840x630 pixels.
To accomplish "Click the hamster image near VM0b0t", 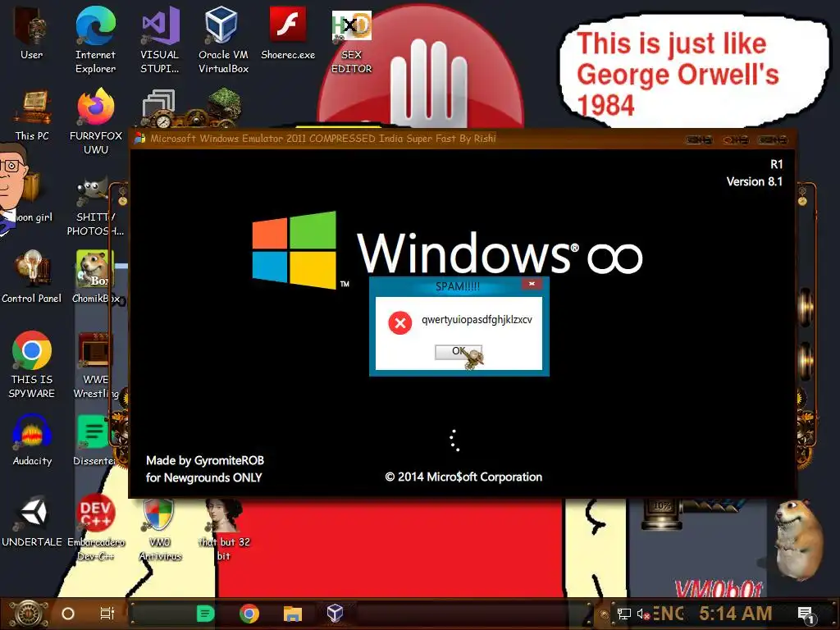I will click(798, 540).
